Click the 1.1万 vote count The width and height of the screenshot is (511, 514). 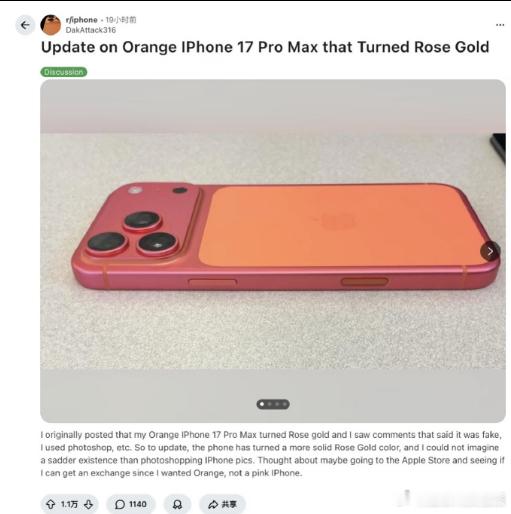[x=69, y=504]
